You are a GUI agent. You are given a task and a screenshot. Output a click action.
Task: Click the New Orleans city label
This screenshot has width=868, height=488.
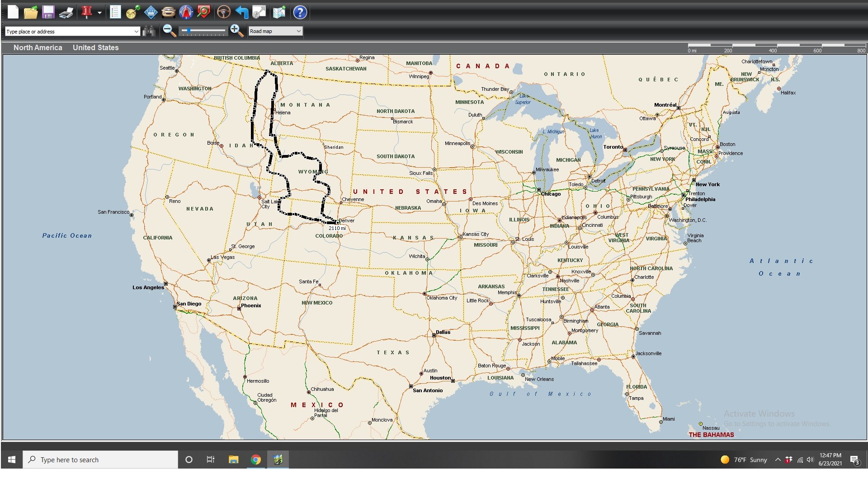click(x=539, y=379)
